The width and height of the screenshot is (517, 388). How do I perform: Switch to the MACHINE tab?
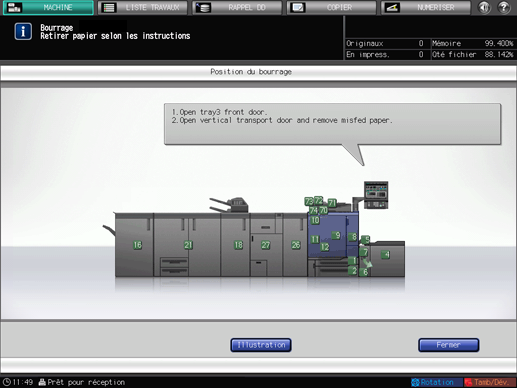pyautogui.click(x=48, y=7)
